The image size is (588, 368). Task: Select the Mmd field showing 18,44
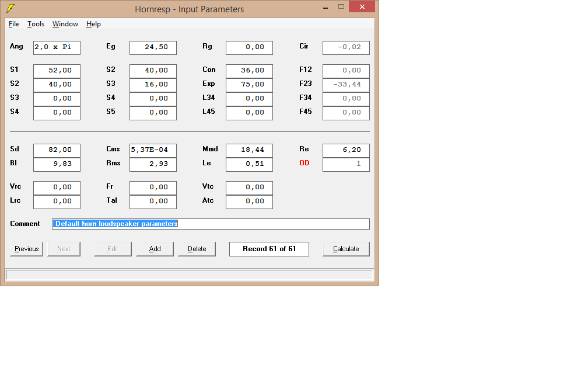point(250,150)
